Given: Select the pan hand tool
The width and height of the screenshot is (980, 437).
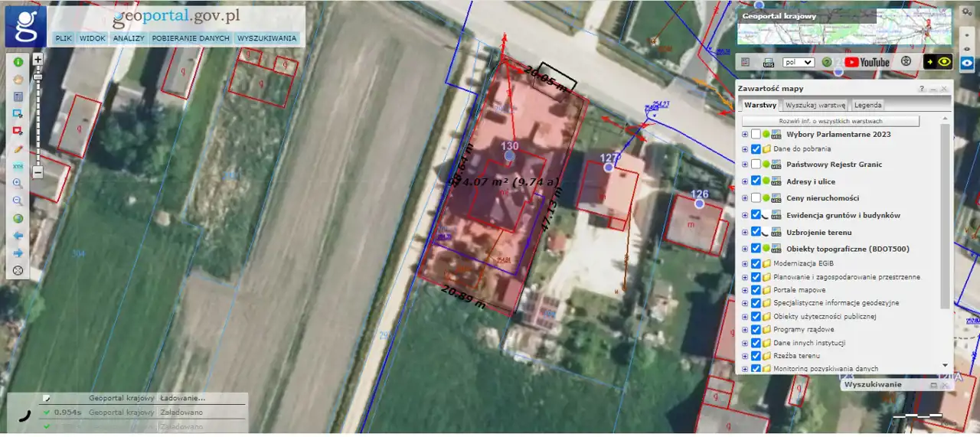Looking at the screenshot, I should pos(18,79).
